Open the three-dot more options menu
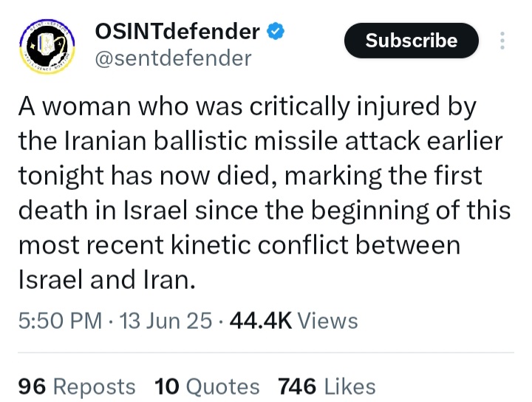The width and height of the screenshot is (532, 402). pos(502,41)
